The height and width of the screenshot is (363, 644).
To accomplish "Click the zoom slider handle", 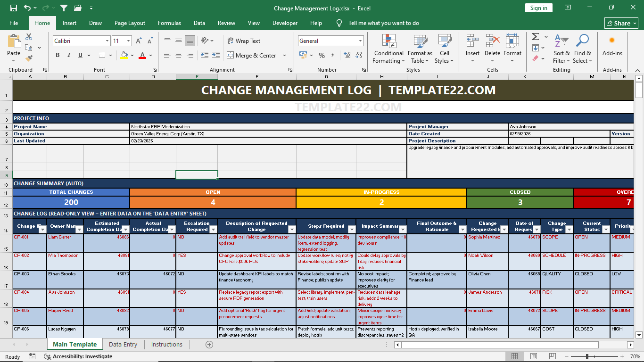I will click(587, 356).
